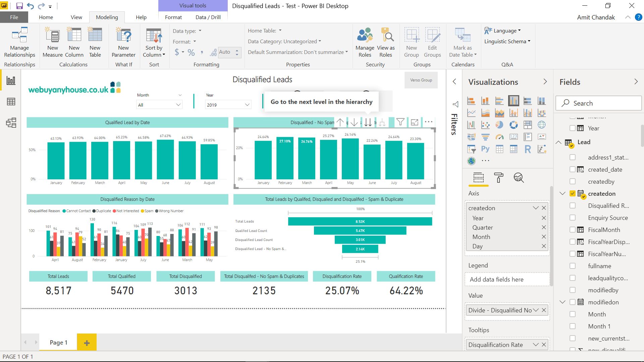Open Model view in left sidebar
The height and width of the screenshot is (362, 644).
11,123
